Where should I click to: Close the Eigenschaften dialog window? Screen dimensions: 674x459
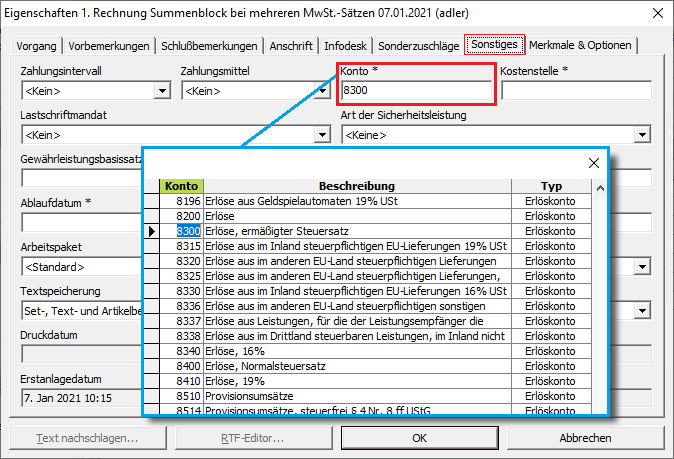coord(656,14)
